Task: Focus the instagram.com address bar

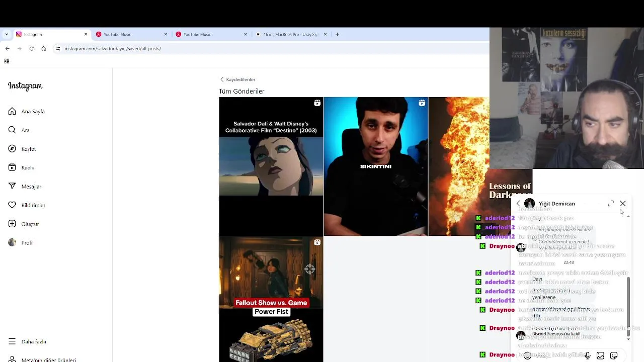Action: pos(272,49)
